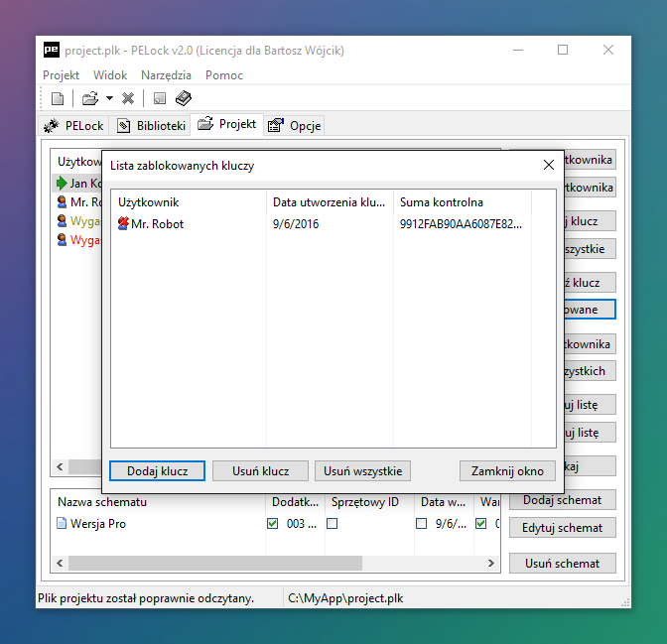
Task: Open the Widok menu
Action: tap(110, 75)
